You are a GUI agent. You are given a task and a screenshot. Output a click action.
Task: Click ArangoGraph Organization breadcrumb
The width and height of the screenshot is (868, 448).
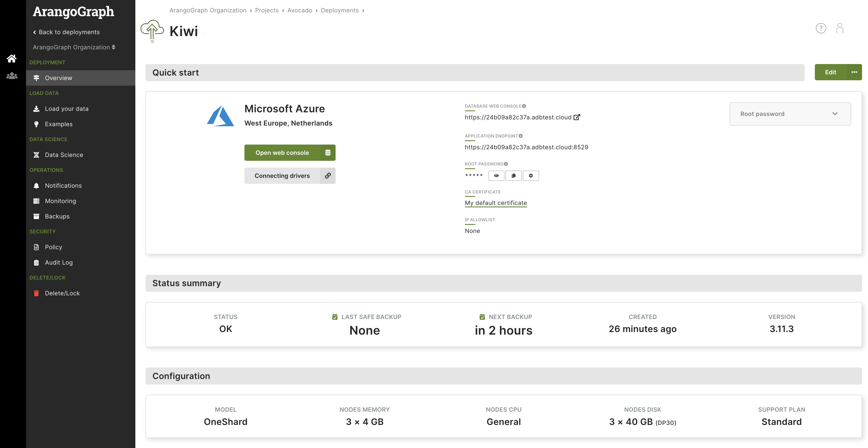[208, 10]
